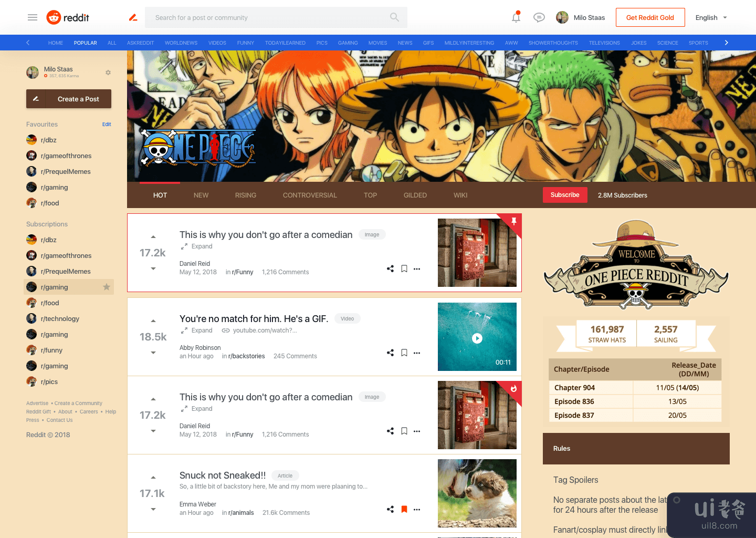Open more options on Snuck not Sneaked post
Screen dimensions: 756x538
tap(417, 509)
